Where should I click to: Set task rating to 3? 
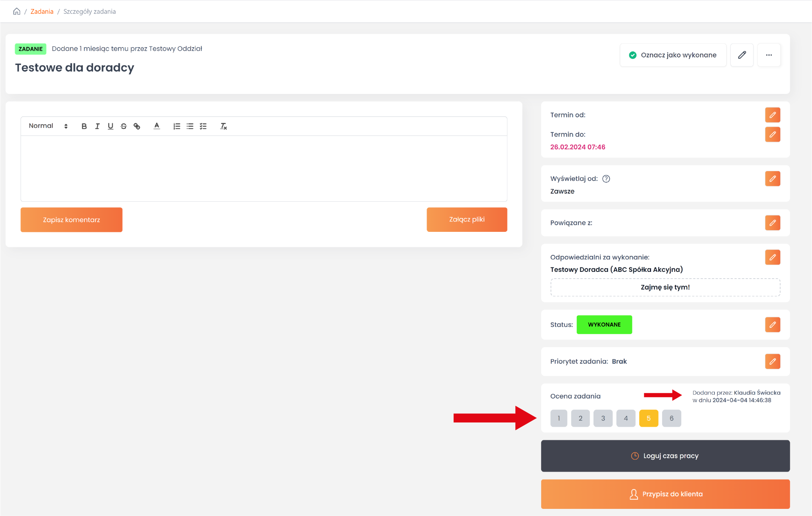click(x=603, y=418)
